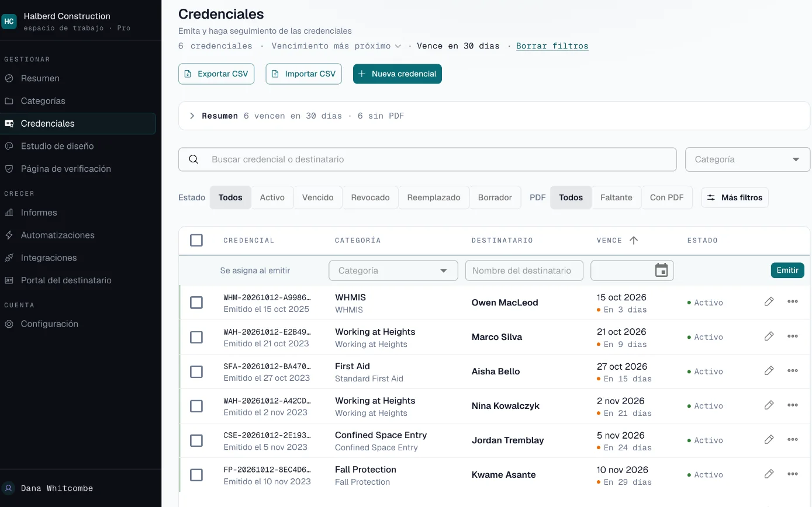
Task: Click Dana Whitcombe's user avatar icon
Action: (x=9, y=488)
